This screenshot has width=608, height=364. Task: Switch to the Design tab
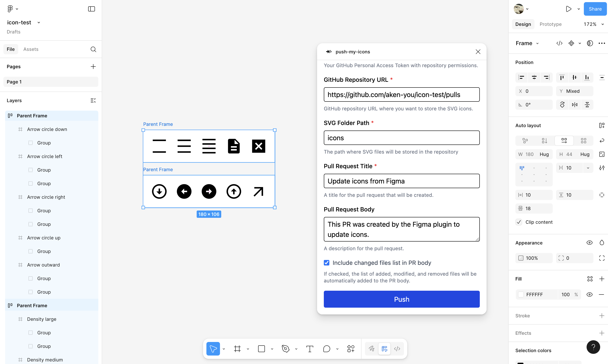coord(523,24)
